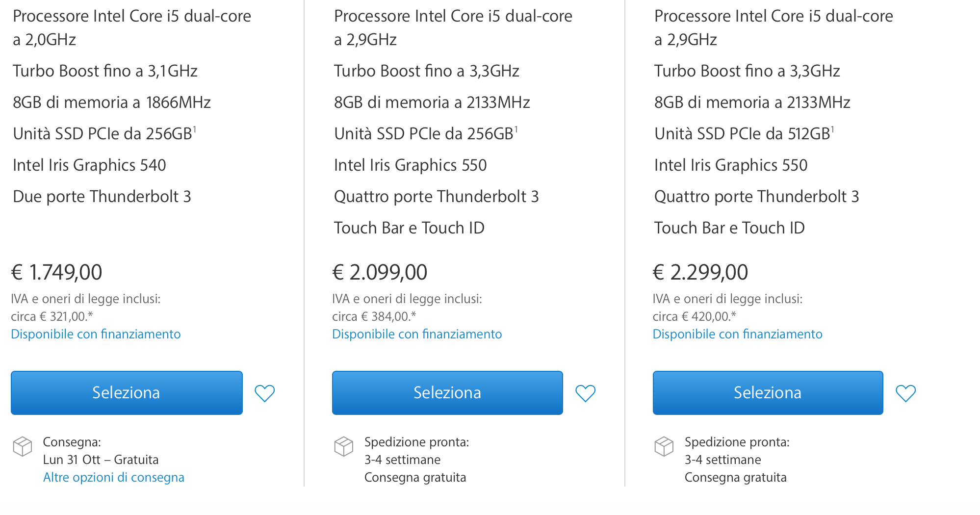Open financing link under the €1.749,00 price
The height and width of the screenshot is (515, 980).
tap(96, 334)
